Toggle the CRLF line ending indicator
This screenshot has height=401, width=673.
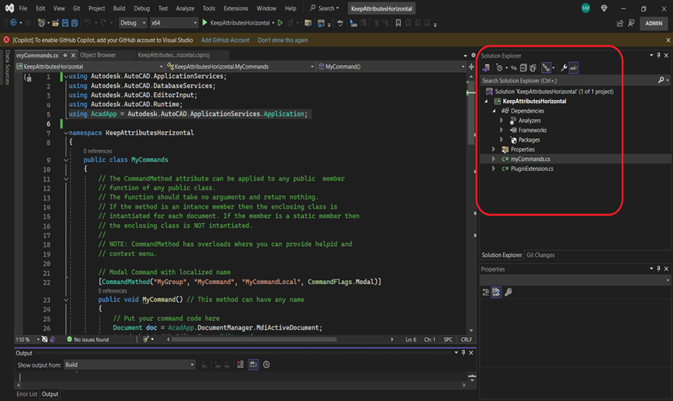pos(466,339)
